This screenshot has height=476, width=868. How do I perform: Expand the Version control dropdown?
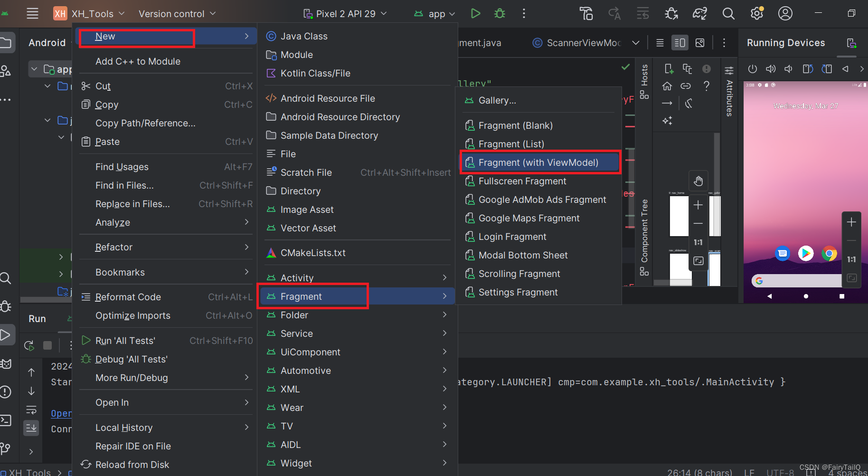tap(177, 13)
